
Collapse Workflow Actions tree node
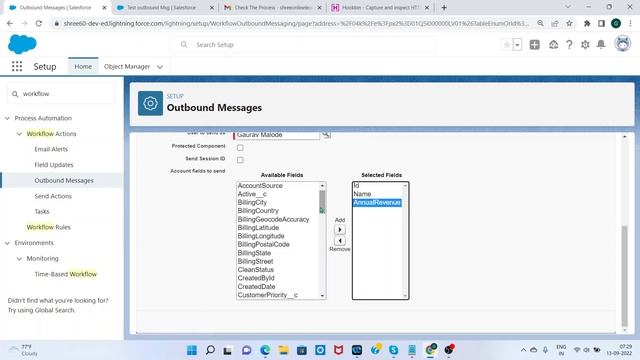coord(19,134)
